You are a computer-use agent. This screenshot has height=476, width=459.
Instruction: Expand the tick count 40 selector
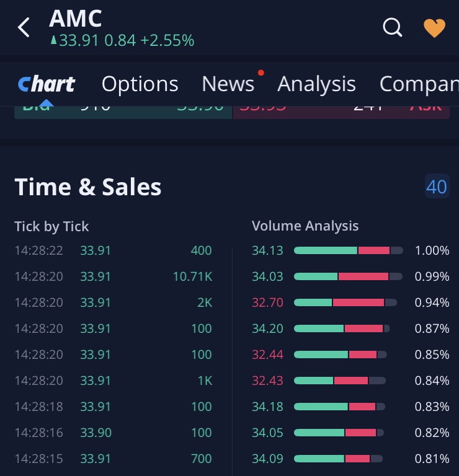tap(437, 187)
